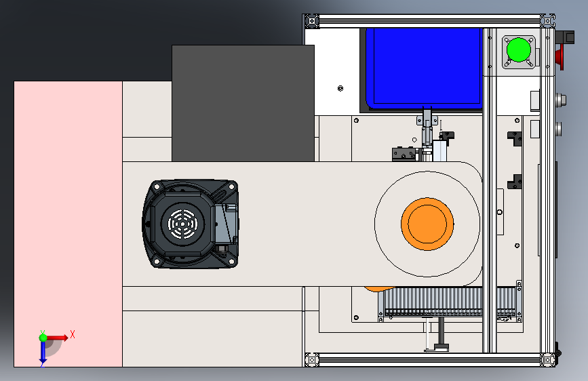
Task: Select the orange disc on the arm
Action: tap(427, 224)
